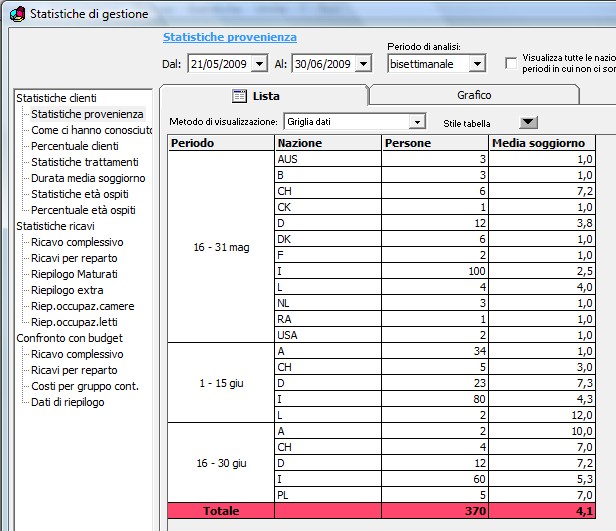616x531 pixels.
Task: Open Statistiche trattamenti tree item
Action: pyautogui.click(x=85, y=162)
